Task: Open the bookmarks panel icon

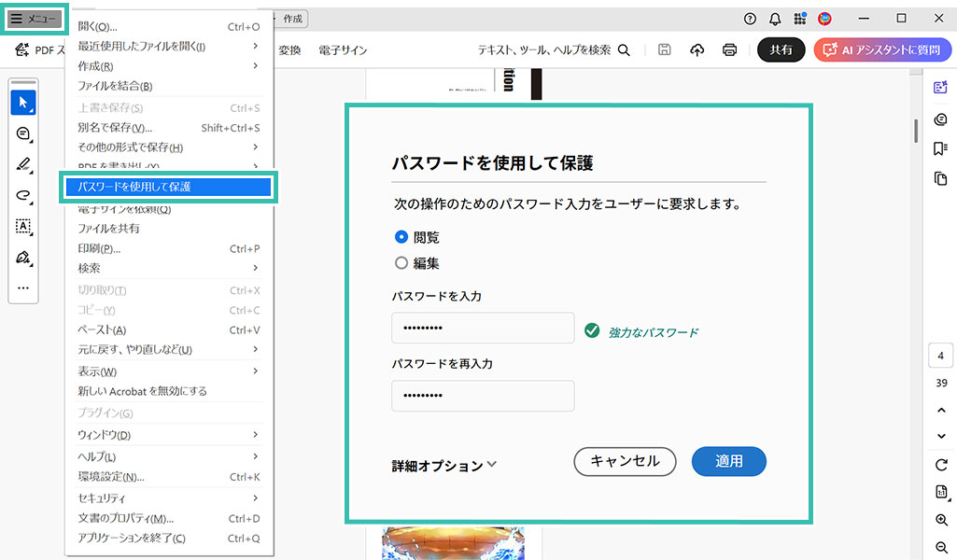Action: tap(940, 148)
